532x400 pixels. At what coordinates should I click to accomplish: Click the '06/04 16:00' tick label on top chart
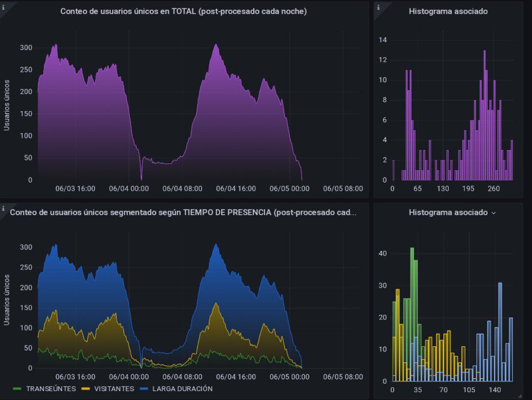(x=236, y=188)
